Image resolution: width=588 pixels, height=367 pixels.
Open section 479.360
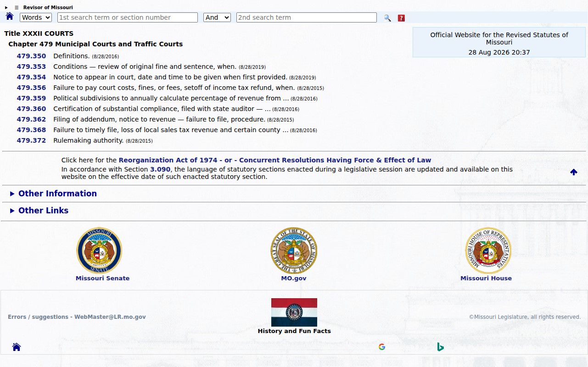(x=31, y=109)
